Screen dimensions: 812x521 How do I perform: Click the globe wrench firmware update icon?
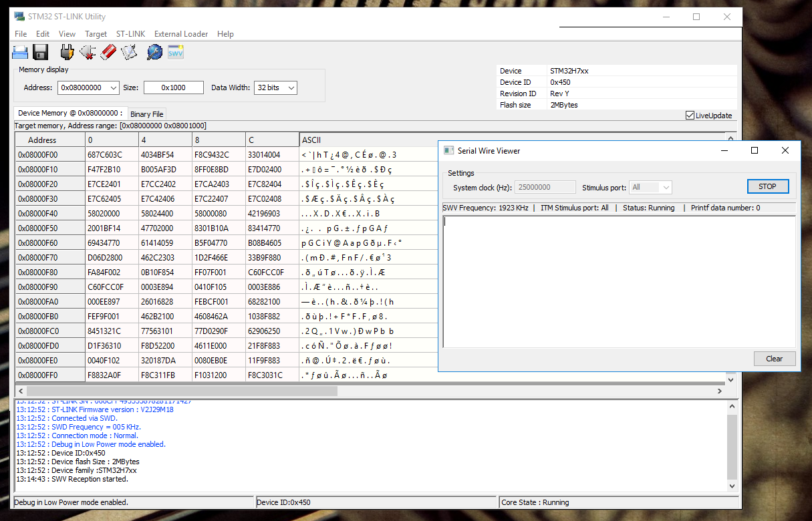[154, 52]
